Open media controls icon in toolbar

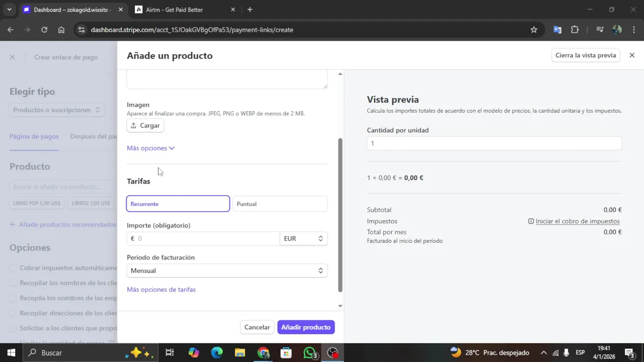pyautogui.click(x=600, y=30)
